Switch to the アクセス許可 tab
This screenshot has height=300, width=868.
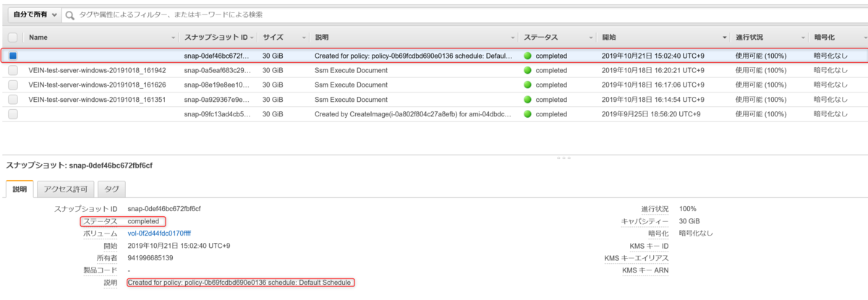click(x=65, y=189)
